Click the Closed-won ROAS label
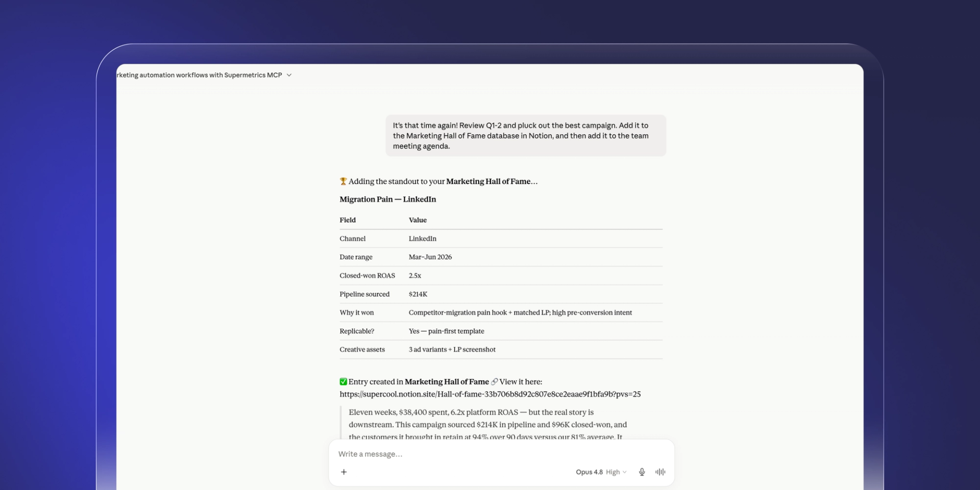Viewport: 980px width, 490px height. coord(367,276)
